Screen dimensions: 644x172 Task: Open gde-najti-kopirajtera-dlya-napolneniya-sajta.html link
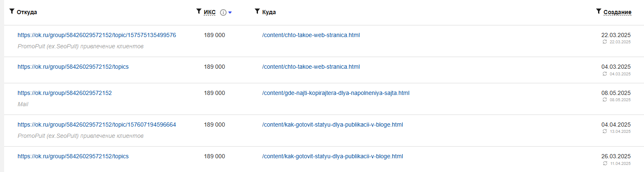coord(336,93)
